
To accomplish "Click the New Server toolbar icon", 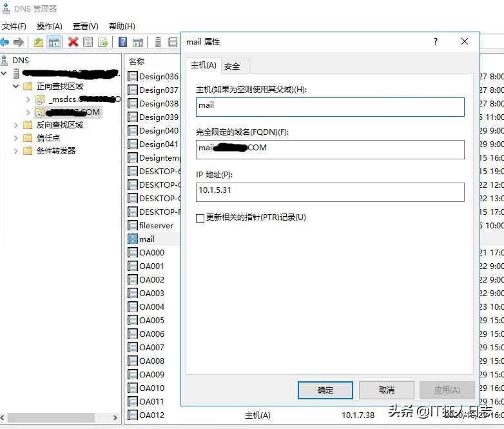I will [158, 42].
